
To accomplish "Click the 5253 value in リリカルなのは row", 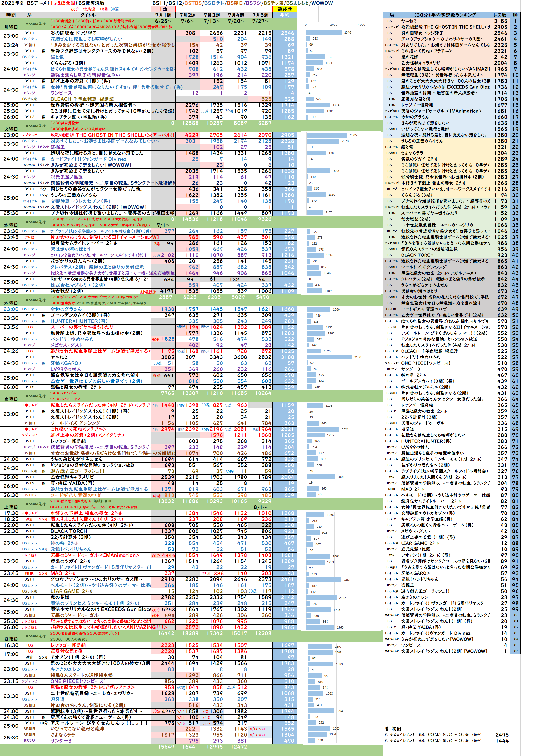I will [x=168, y=609].
